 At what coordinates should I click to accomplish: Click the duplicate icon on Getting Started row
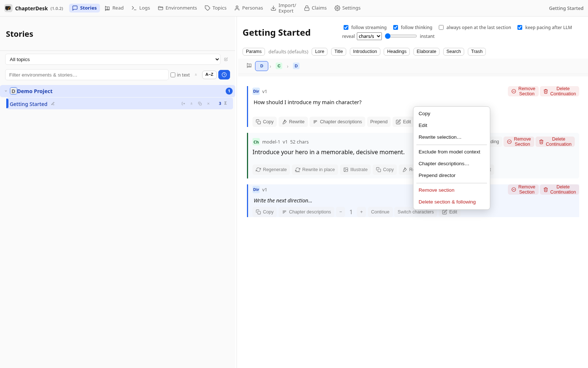(200, 104)
